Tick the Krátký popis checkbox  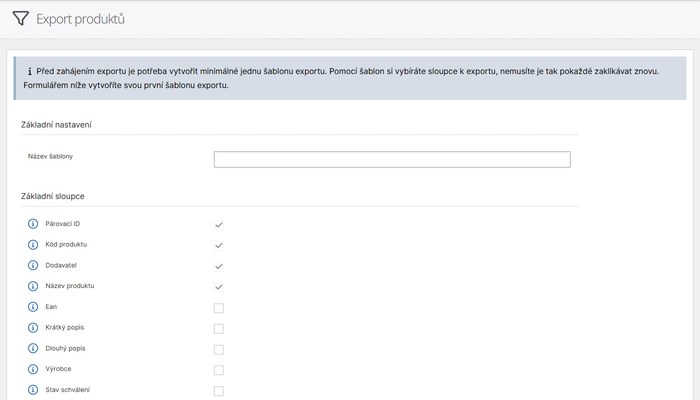click(219, 329)
